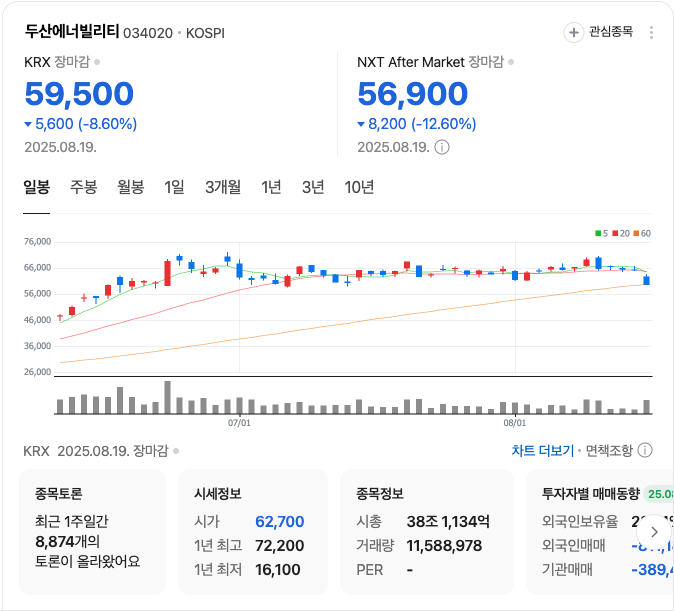Click the 1년 최저 value 16,100
The height and width of the screenshot is (611, 674).
tap(277, 570)
